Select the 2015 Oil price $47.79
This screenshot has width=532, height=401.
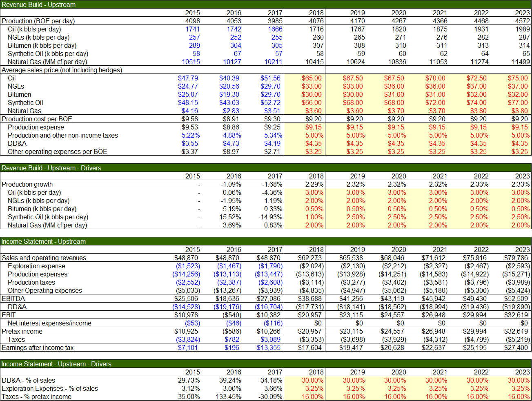(x=188, y=78)
